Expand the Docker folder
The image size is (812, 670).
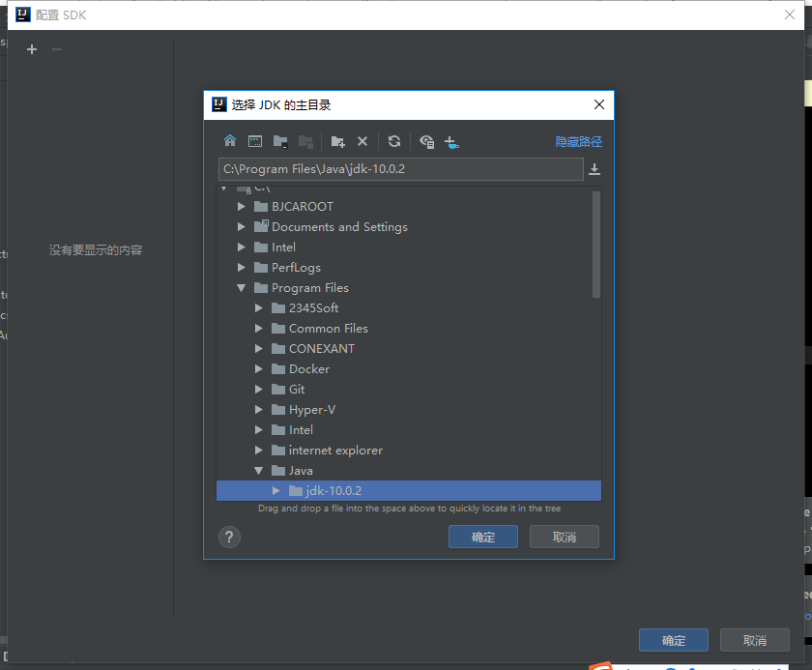[259, 369]
